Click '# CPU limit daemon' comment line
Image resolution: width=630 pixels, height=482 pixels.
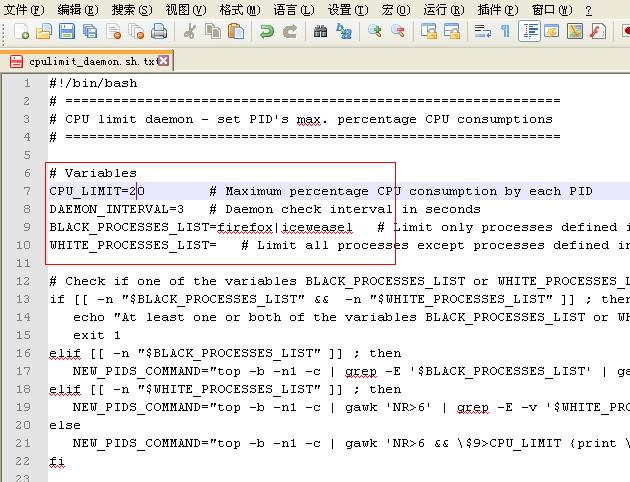coord(301,119)
